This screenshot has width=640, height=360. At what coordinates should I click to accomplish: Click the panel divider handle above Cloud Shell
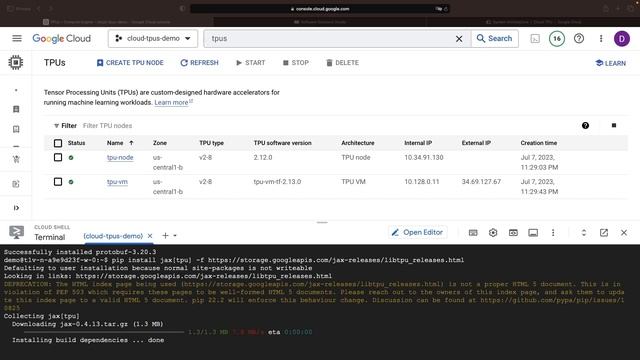point(322,222)
